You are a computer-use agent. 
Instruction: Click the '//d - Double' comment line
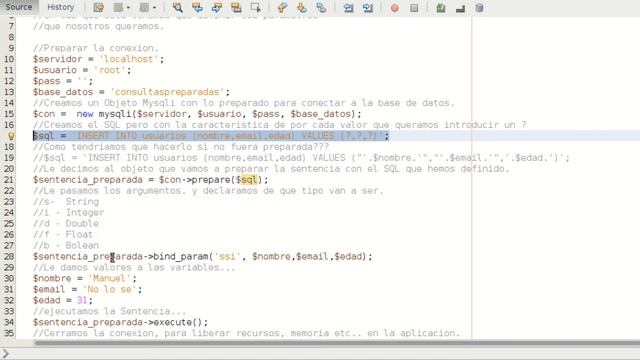pos(66,224)
